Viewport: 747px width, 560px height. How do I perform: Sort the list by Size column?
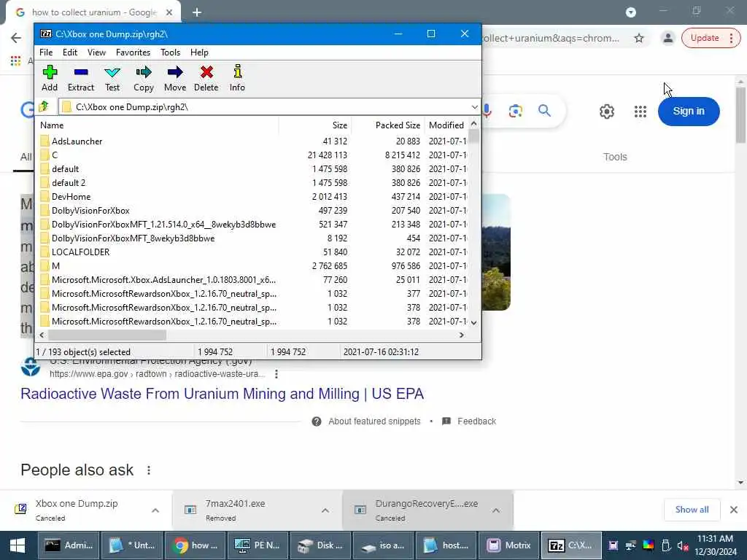point(315,125)
